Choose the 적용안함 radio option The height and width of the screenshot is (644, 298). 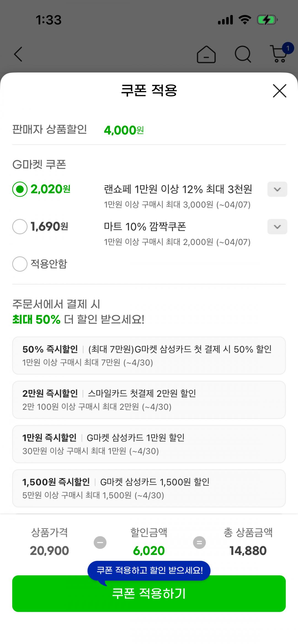click(20, 264)
